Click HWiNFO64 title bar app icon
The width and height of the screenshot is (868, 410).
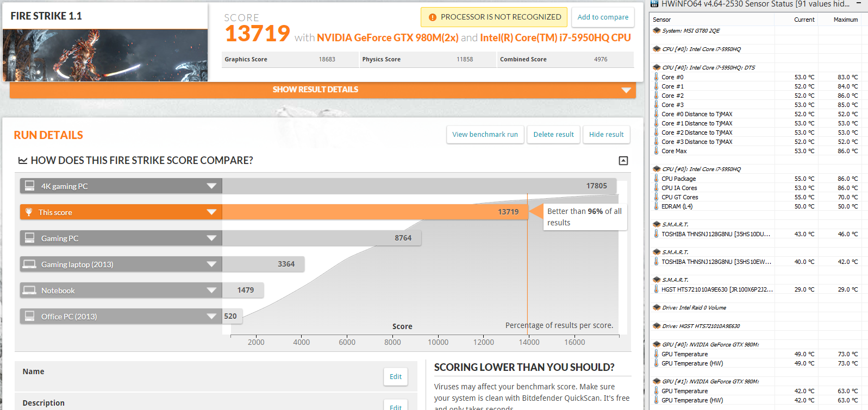(x=654, y=4)
